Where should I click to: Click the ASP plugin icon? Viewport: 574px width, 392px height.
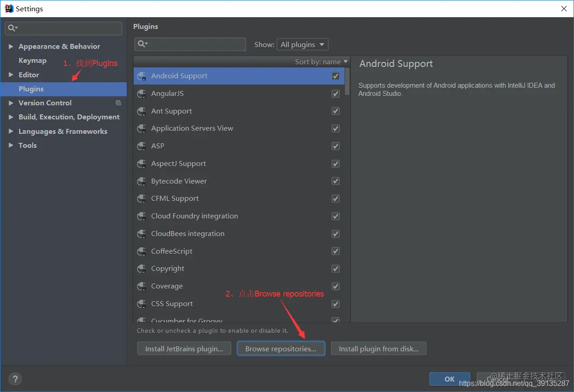142,146
